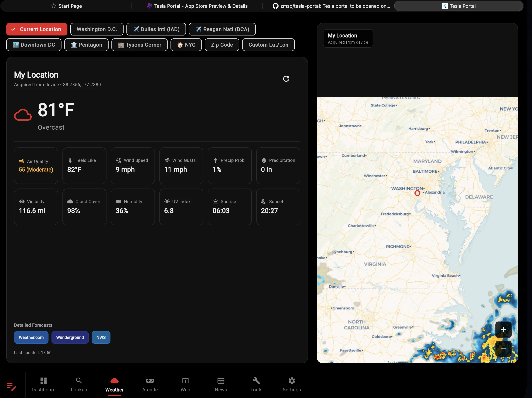
Task: Select the Downtown DC location chip
Action: tap(34, 45)
